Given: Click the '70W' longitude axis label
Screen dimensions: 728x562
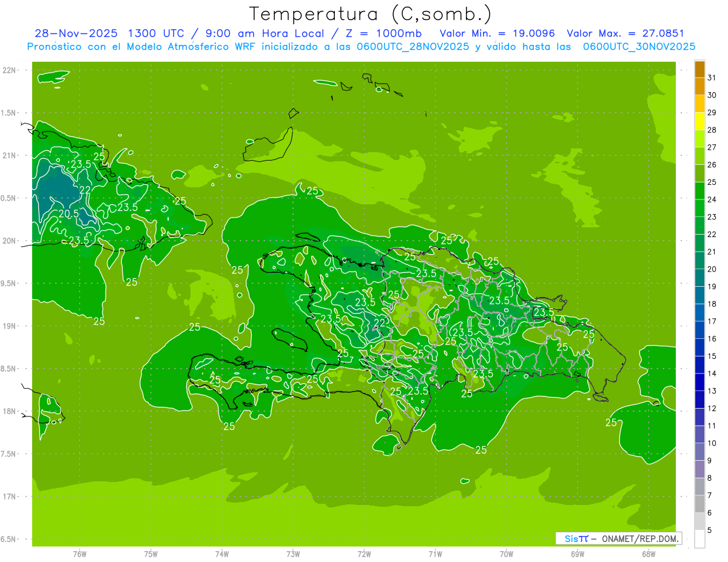Looking at the screenshot, I should [507, 554].
